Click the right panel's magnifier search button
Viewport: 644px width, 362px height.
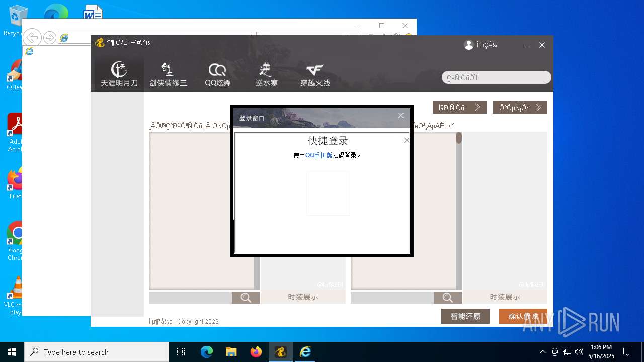click(448, 298)
